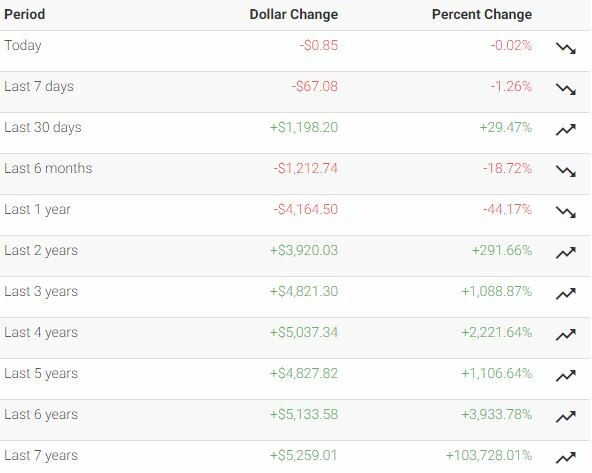Click the uptrend icon for Last 6 years

coord(566,417)
